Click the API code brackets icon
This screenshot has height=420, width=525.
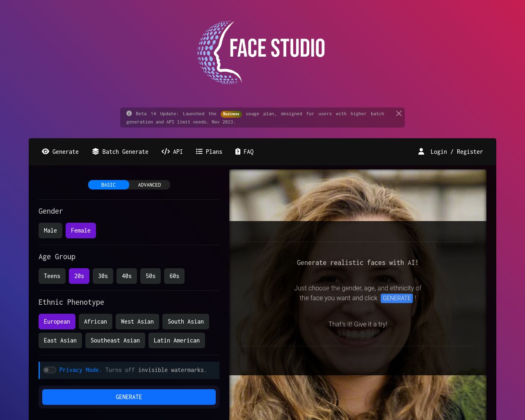pyautogui.click(x=166, y=152)
